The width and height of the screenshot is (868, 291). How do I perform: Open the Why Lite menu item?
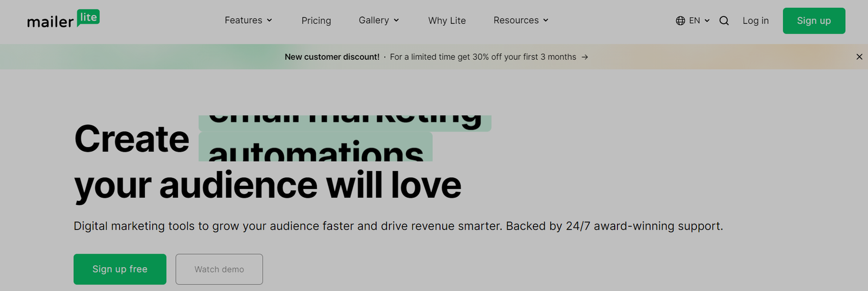tap(447, 21)
